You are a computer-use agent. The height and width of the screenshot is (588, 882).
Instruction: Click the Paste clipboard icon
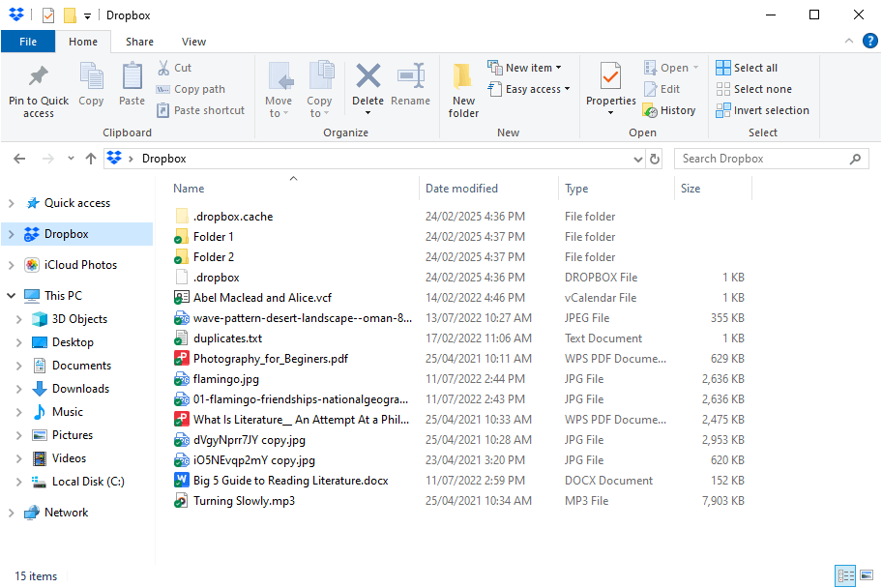[132, 76]
